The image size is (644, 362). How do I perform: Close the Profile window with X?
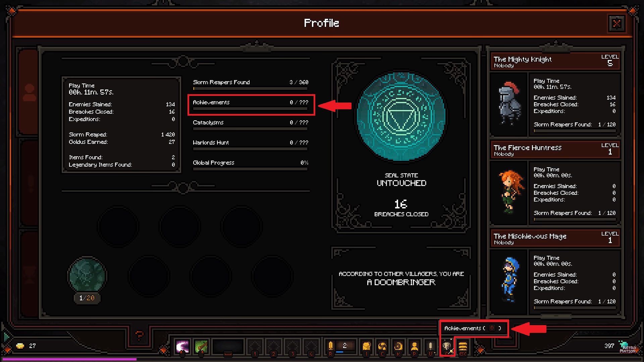(616, 23)
